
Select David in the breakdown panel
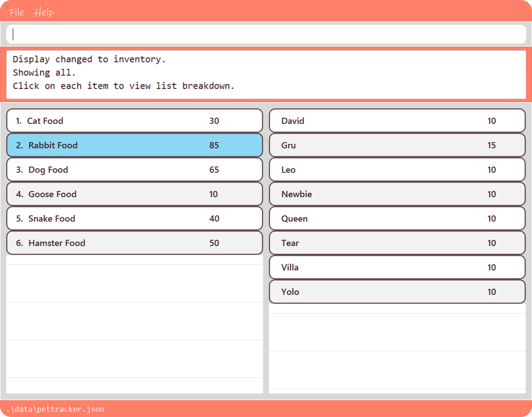pos(397,121)
